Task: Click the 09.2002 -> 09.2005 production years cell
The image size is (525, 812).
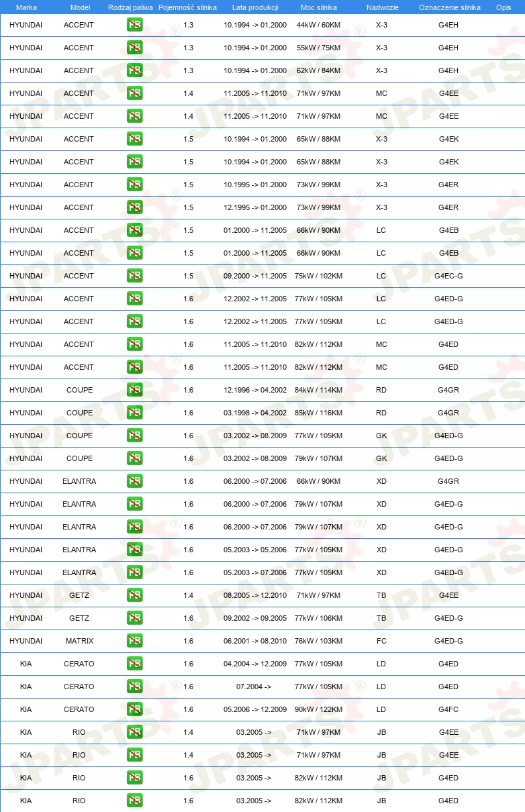Action: coord(255,618)
